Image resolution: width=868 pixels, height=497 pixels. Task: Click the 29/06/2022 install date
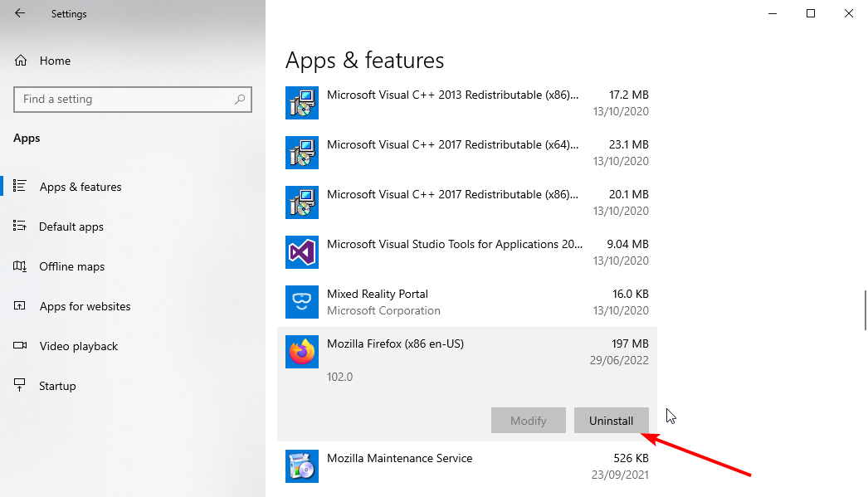point(619,360)
